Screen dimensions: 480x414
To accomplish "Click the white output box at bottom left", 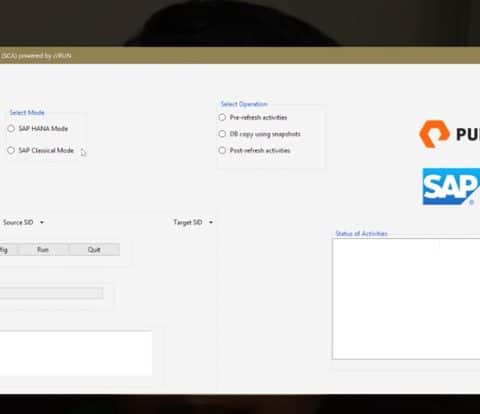I will pyautogui.click(x=76, y=353).
